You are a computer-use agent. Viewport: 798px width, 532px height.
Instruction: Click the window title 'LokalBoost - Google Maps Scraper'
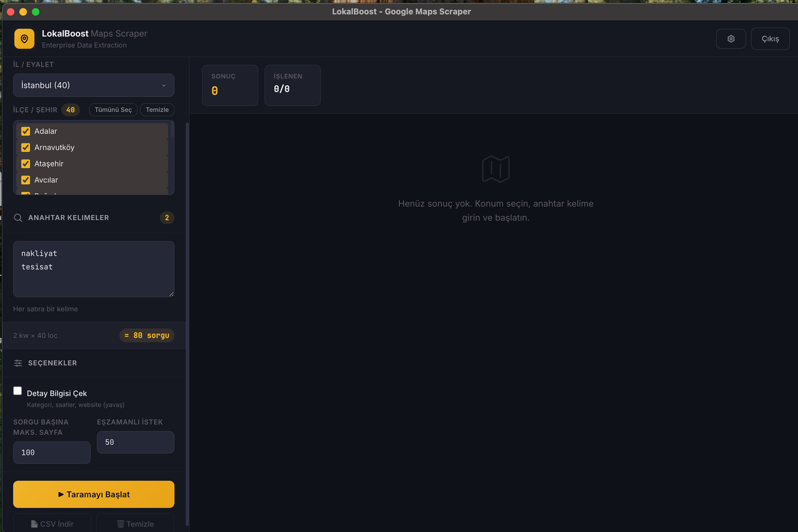[x=401, y=12]
